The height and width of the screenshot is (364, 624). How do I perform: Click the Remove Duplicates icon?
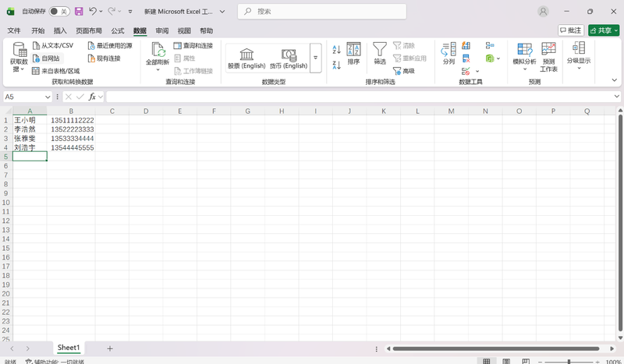pyautogui.click(x=466, y=58)
